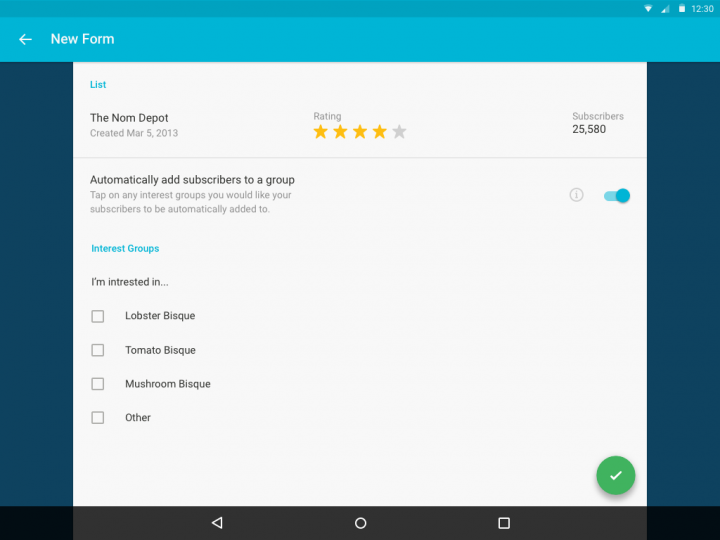This screenshot has width=720, height=540.
Task: Tap the Android home circle button
Action: (x=360, y=523)
